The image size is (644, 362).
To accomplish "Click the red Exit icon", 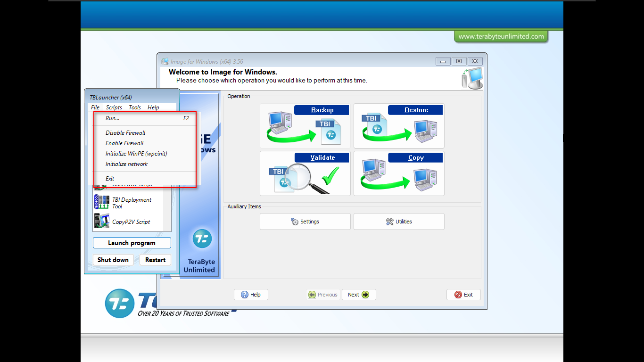I will (458, 295).
